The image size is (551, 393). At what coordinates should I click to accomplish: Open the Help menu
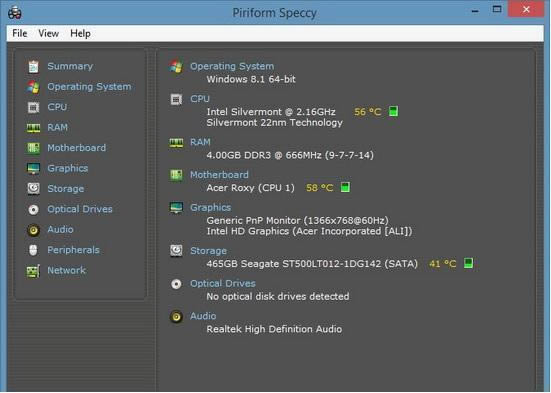pos(80,33)
